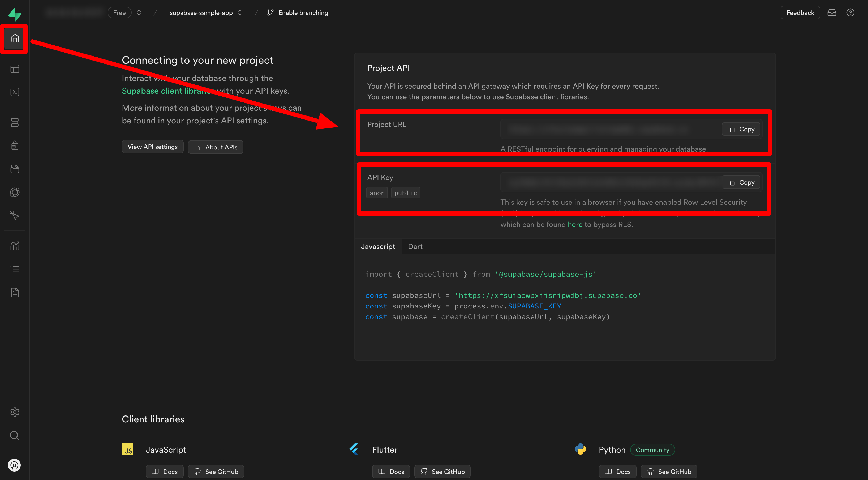
Task: Click the anon tag
Action: tap(377, 193)
